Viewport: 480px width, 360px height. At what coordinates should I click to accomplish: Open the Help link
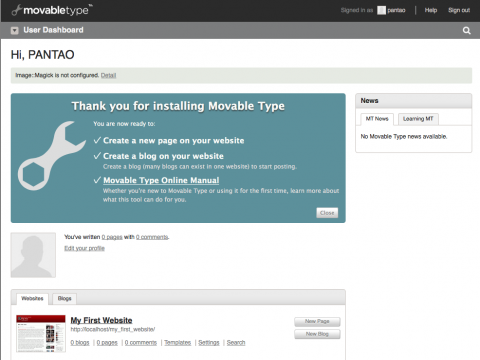point(431,10)
